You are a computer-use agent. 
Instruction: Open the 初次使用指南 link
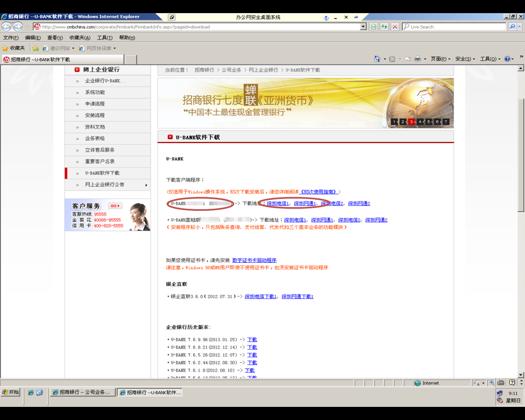pyautogui.click(x=319, y=192)
